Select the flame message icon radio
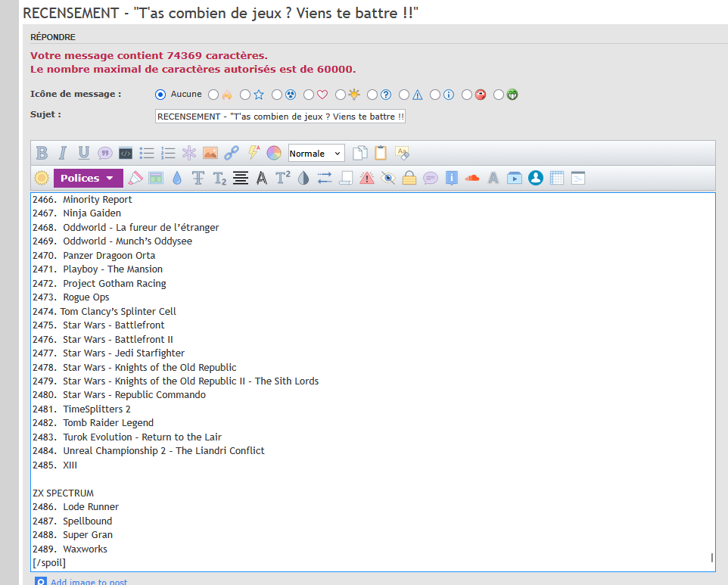The width and height of the screenshot is (728, 585). point(213,95)
